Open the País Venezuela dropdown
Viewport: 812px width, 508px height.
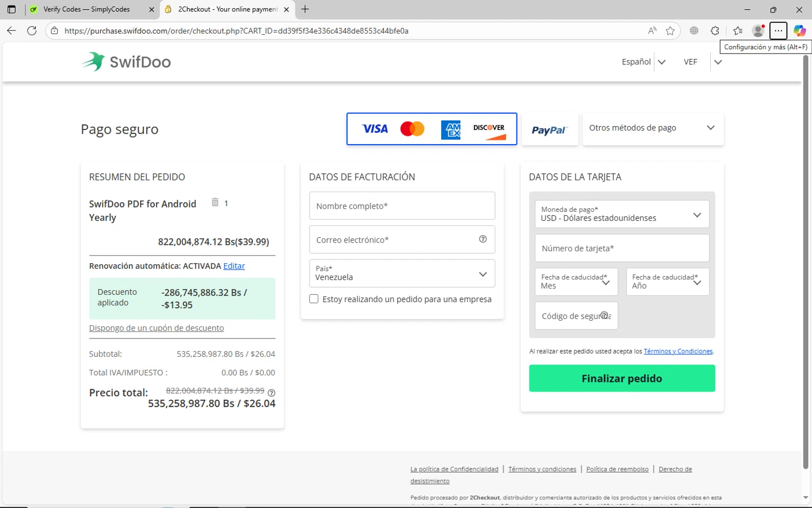pos(402,273)
